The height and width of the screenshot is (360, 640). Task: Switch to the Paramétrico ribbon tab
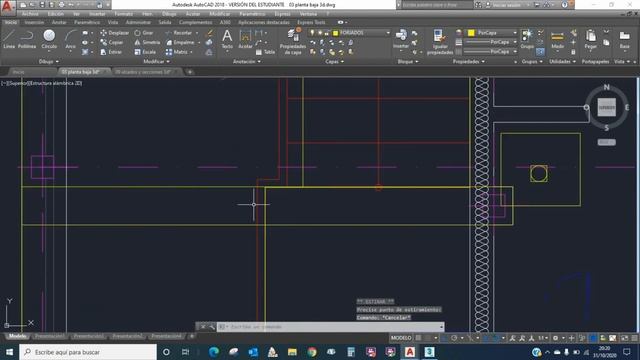[87, 22]
